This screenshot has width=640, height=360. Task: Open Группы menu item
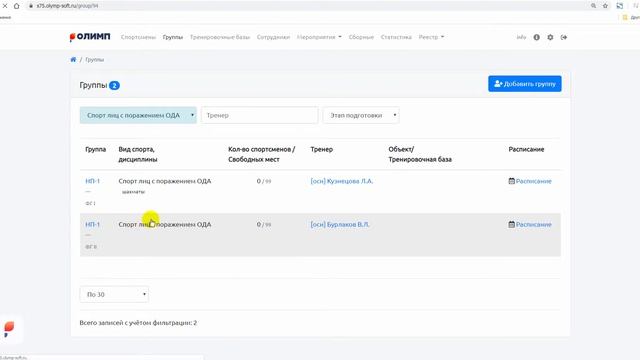pyautogui.click(x=173, y=37)
